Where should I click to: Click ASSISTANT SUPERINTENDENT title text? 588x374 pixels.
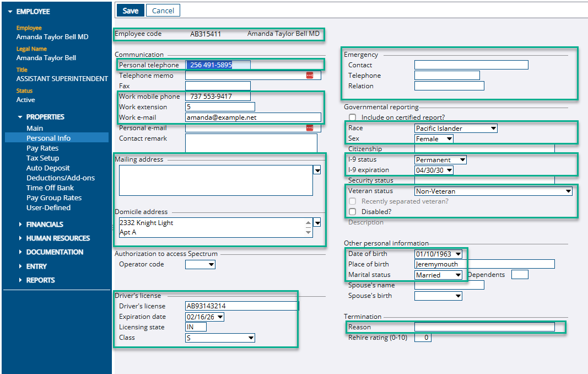(62, 79)
